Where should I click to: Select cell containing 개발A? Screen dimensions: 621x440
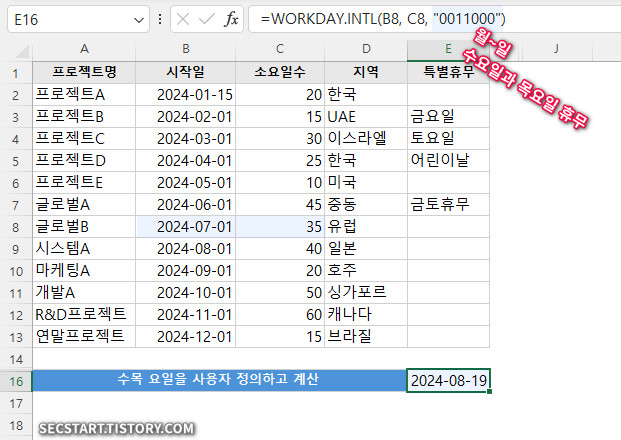point(84,293)
